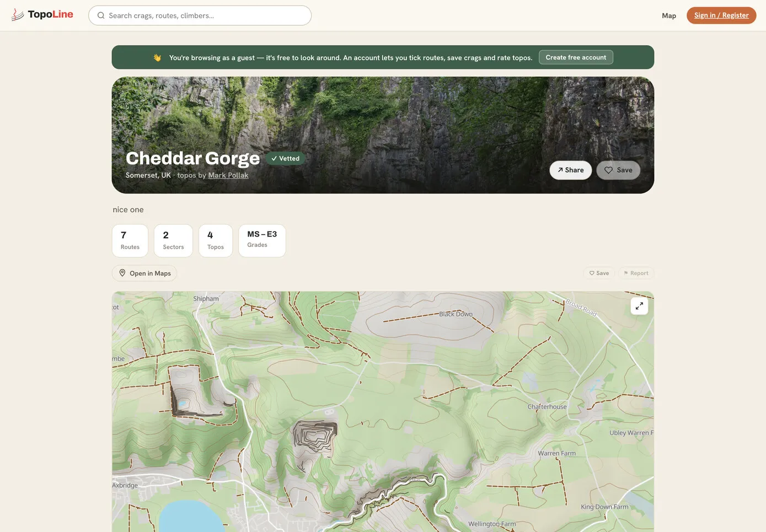
Task: Click the Broad Road map label
Action: (x=581, y=308)
